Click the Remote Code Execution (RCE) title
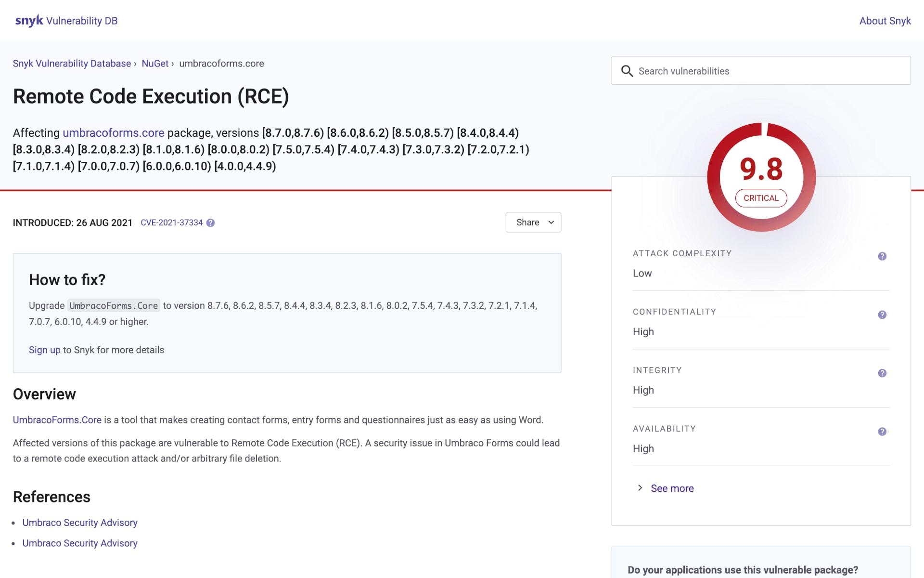This screenshot has width=924, height=578. [x=151, y=96]
